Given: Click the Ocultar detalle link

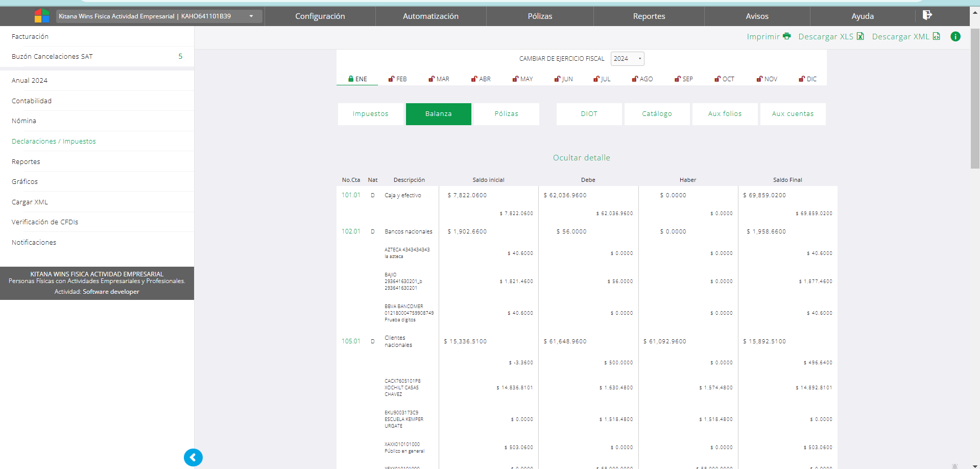Looking at the screenshot, I should pyautogui.click(x=581, y=158).
